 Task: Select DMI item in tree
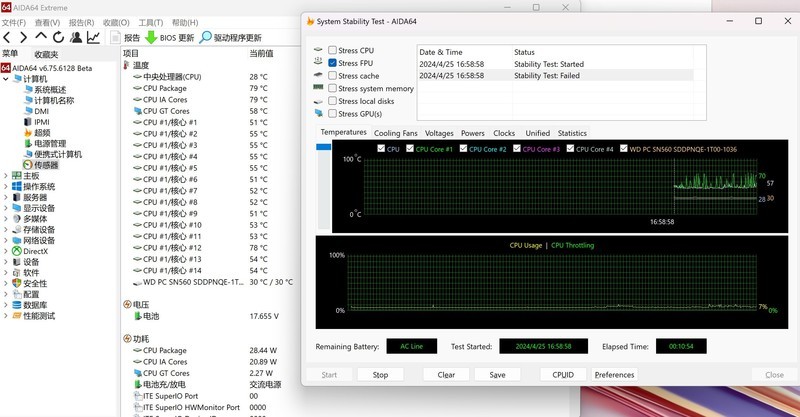pos(41,111)
